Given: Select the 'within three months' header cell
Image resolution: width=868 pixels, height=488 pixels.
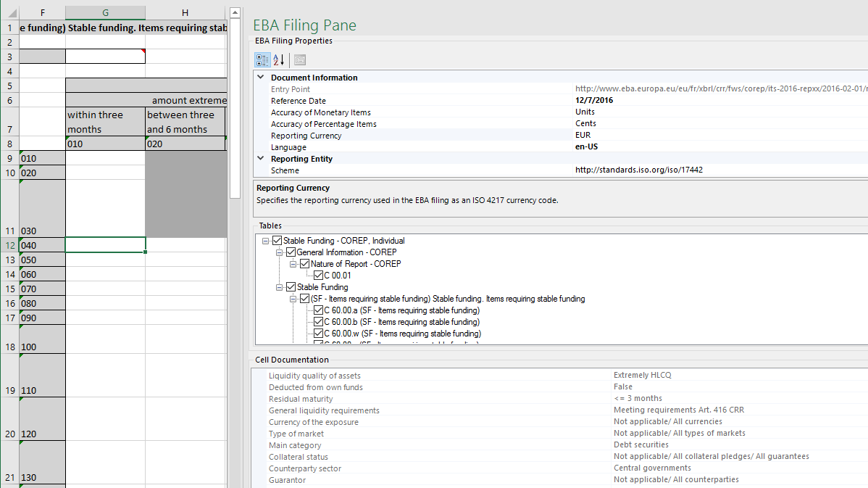Looking at the screenshot, I should point(105,122).
